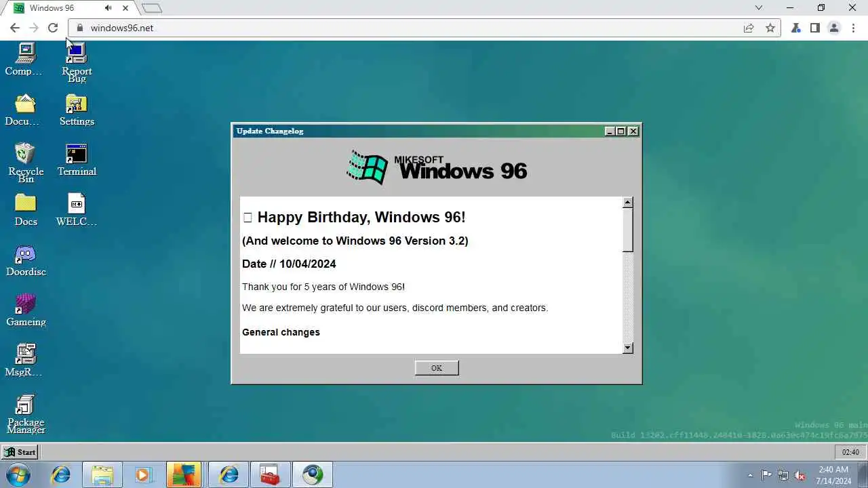The width and height of the screenshot is (868, 488).
Task: Launch the MsgRoom desktop icon
Action: click(24, 361)
